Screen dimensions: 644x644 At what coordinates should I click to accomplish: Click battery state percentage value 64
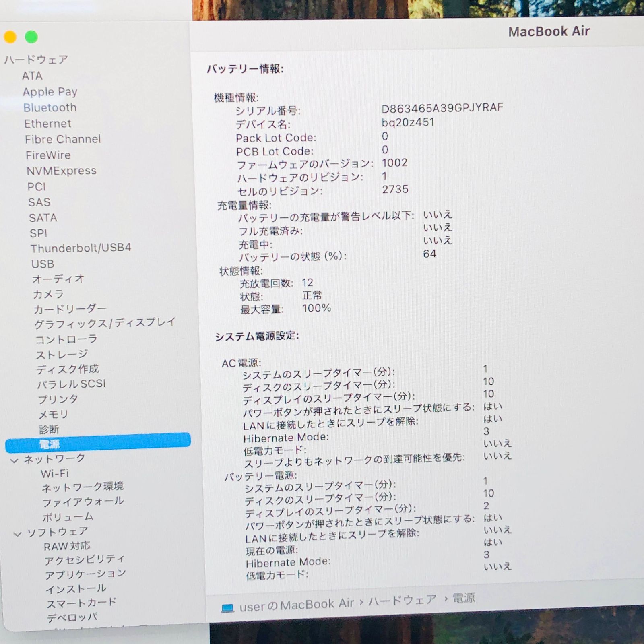[x=429, y=254]
